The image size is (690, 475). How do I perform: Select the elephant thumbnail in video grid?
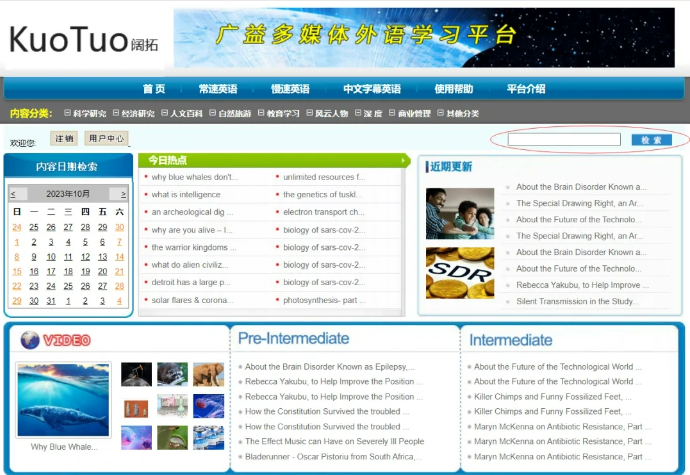click(x=208, y=374)
